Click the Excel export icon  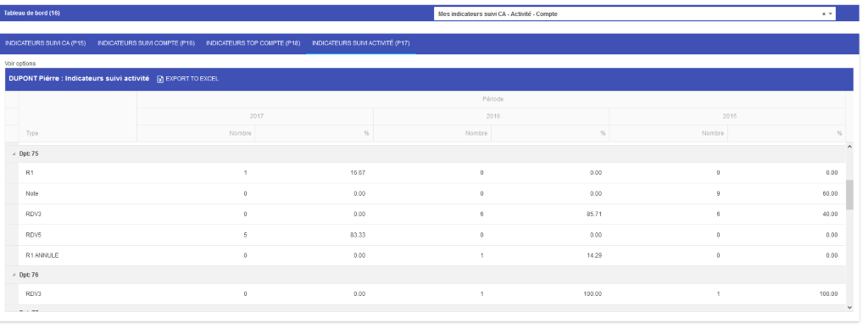point(160,79)
